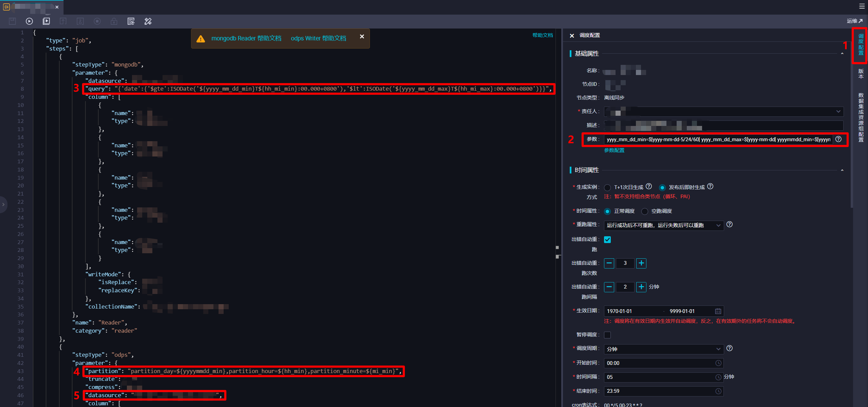Image resolution: width=868 pixels, height=407 pixels.
Task: Switch to the 版本 side tab
Action: pyautogui.click(x=861, y=74)
